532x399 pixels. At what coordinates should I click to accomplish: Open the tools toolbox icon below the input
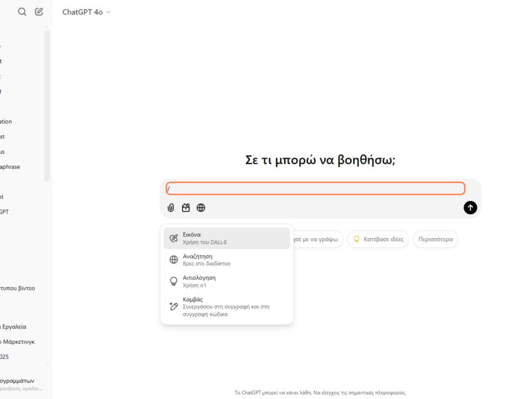tap(186, 207)
